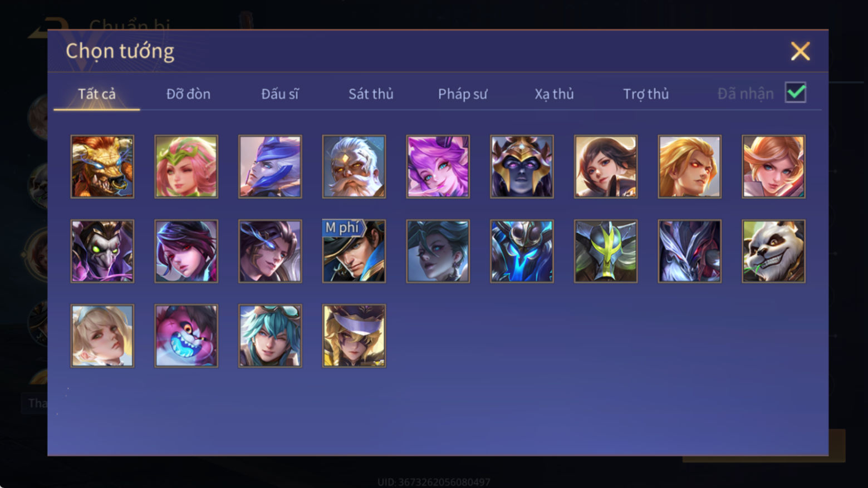This screenshot has width=868, height=488.
Task: Select the hero tagged M phí
Action: click(x=354, y=251)
